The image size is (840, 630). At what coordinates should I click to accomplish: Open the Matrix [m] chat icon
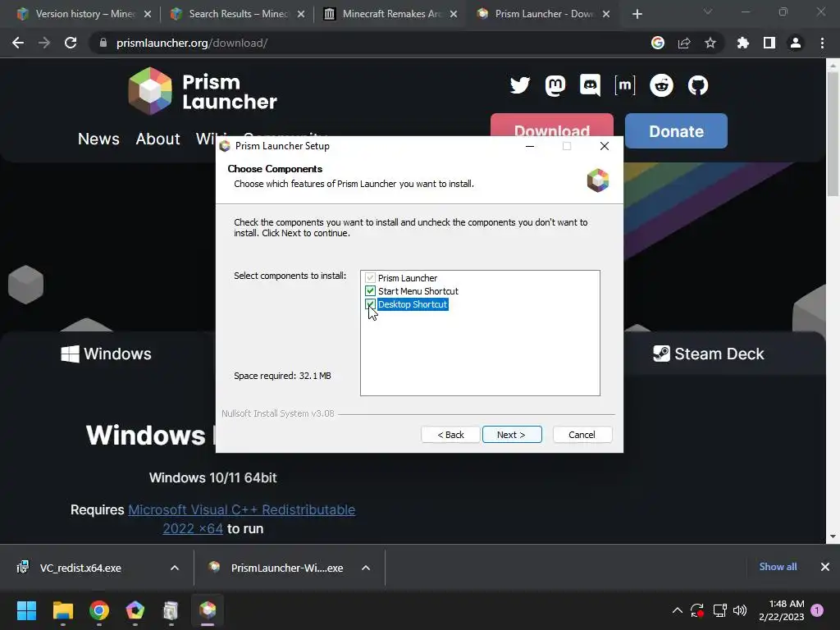tap(624, 85)
